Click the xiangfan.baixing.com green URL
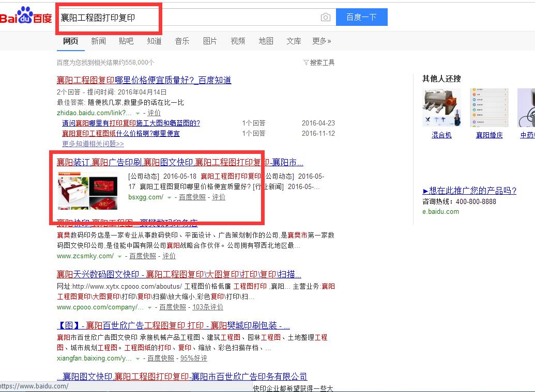535x392 pixels. 94,358
